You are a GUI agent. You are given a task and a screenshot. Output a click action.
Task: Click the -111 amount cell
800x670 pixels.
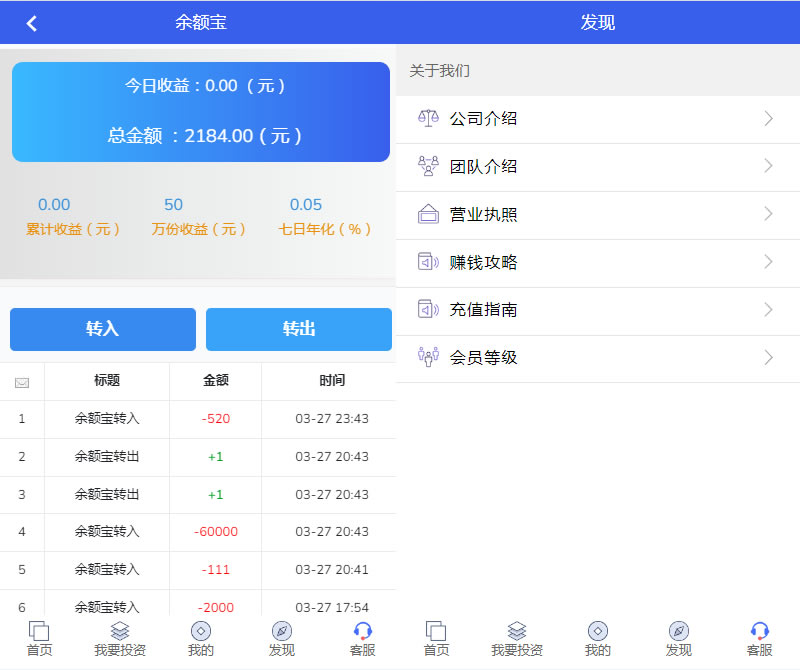[216, 569]
